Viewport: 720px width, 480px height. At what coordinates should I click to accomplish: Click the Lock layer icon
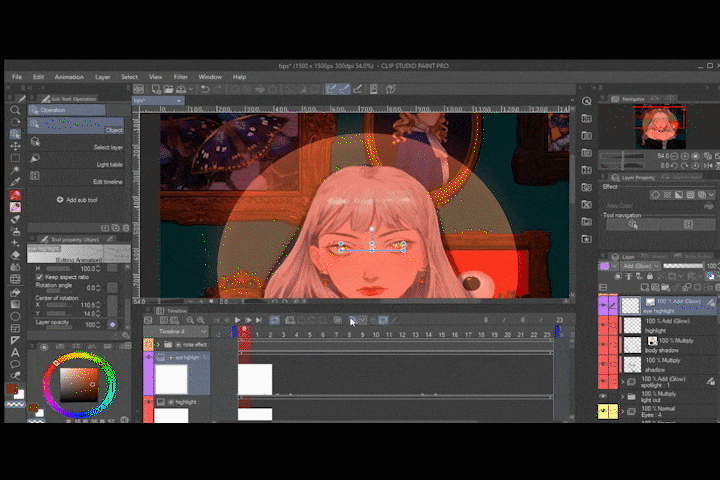pos(649,277)
